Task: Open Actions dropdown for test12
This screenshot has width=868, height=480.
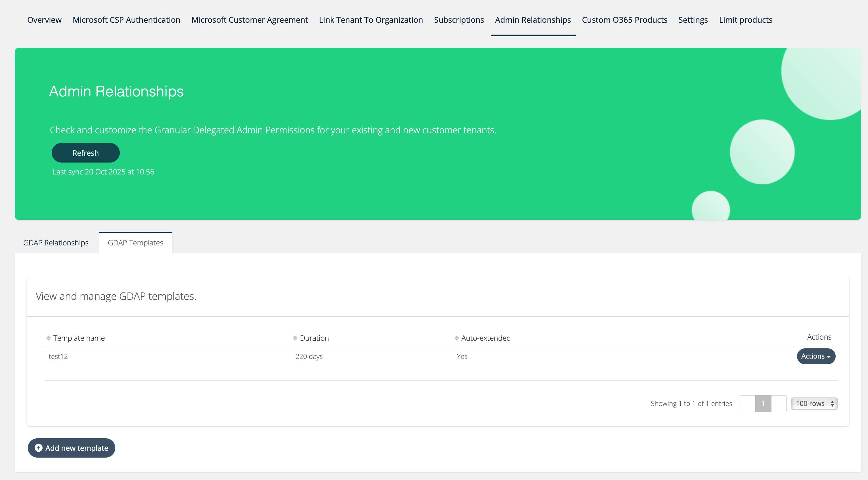Action: [816, 356]
